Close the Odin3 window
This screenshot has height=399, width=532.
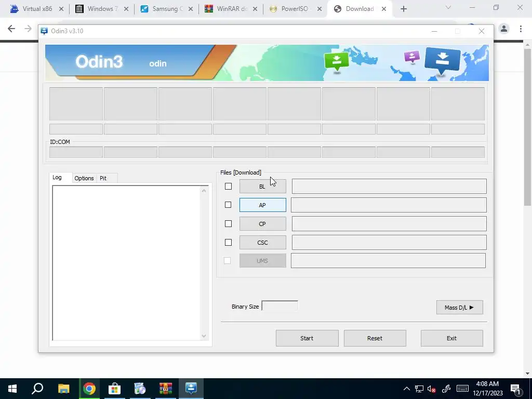pyautogui.click(x=482, y=31)
